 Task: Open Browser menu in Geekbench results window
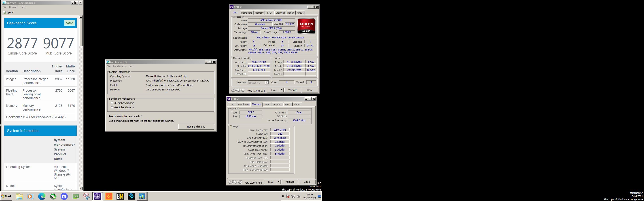13,7
